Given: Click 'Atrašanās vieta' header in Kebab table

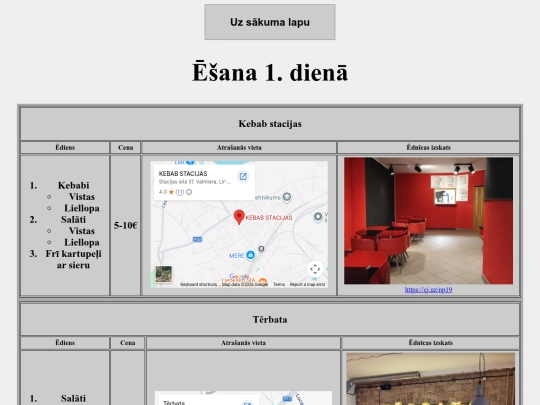Looking at the screenshot, I should click(239, 147).
